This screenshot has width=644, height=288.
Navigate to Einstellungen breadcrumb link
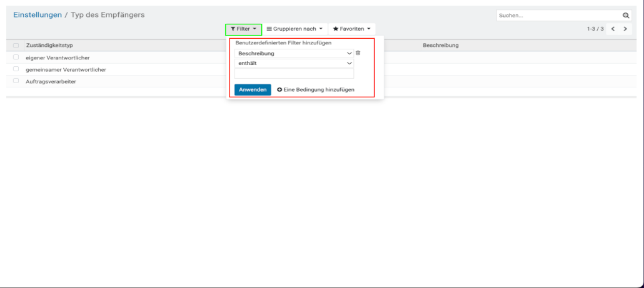(38, 14)
